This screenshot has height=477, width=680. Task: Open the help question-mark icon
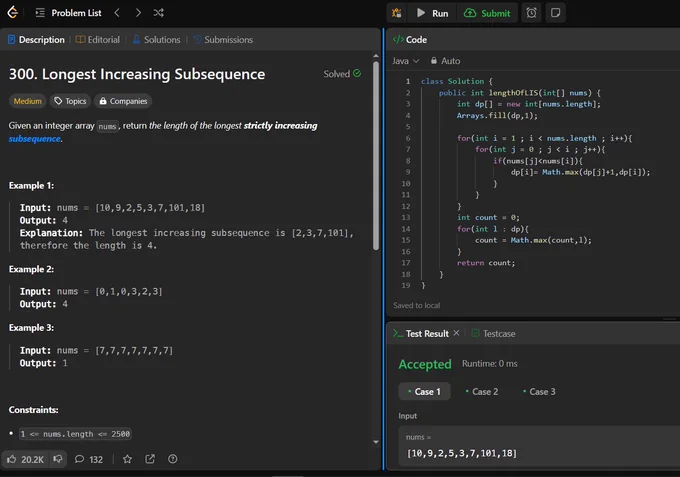[173, 459]
